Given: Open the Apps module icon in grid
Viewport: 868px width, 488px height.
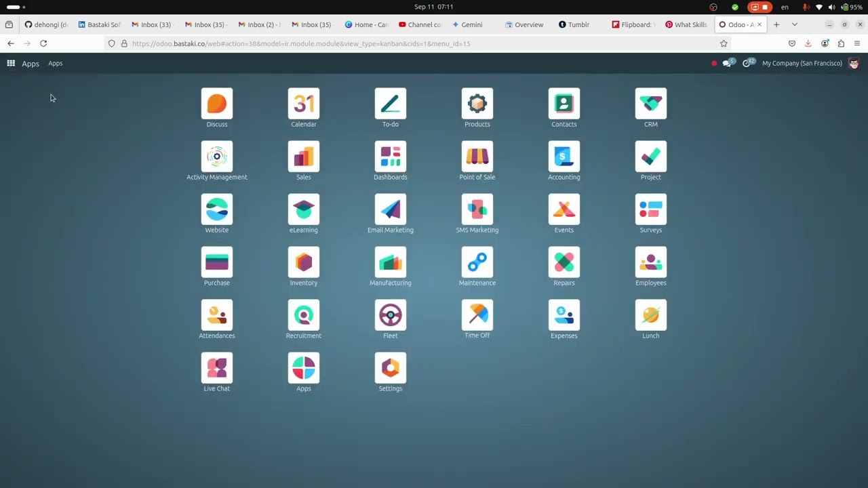Looking at the screenshot, I should [304, 368].
